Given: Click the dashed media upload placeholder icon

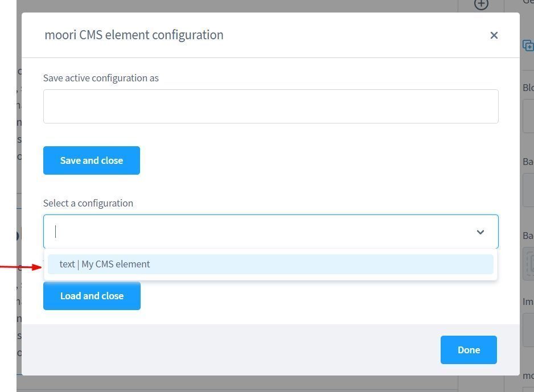Looking at the screenshot, I should coord(529,263).
